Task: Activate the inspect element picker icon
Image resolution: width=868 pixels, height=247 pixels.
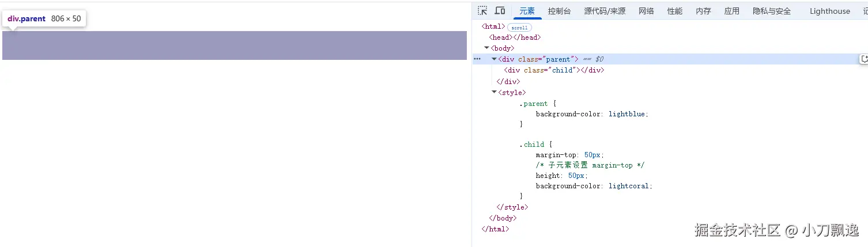Action: pyautogui.click(x=482, y=10)
